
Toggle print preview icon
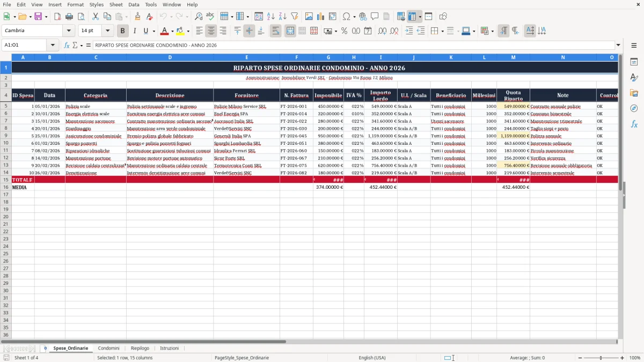tap(80, 17)
